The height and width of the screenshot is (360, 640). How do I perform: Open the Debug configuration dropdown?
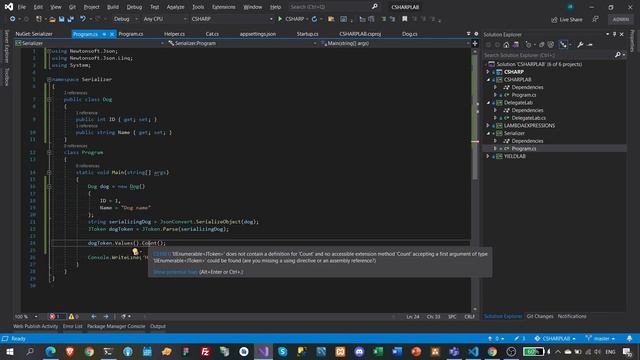(125, 19)
